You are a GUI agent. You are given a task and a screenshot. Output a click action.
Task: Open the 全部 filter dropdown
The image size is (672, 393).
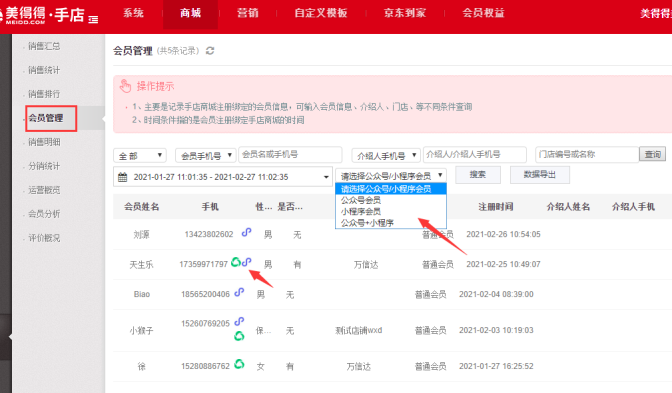click(140, 155)
